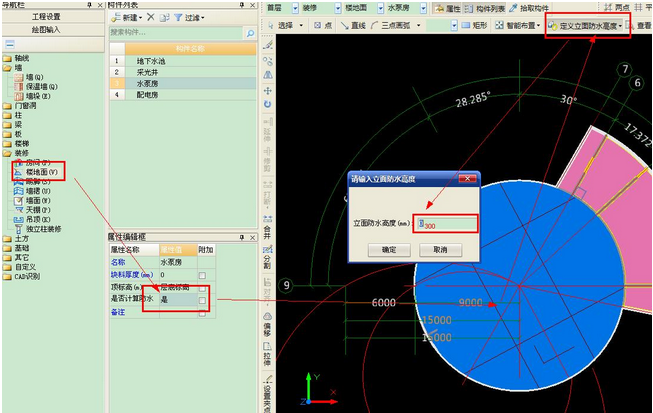Toggle the 属性 properties button
This screenshot has width=653, height=413.
click(x=448, y=8)
